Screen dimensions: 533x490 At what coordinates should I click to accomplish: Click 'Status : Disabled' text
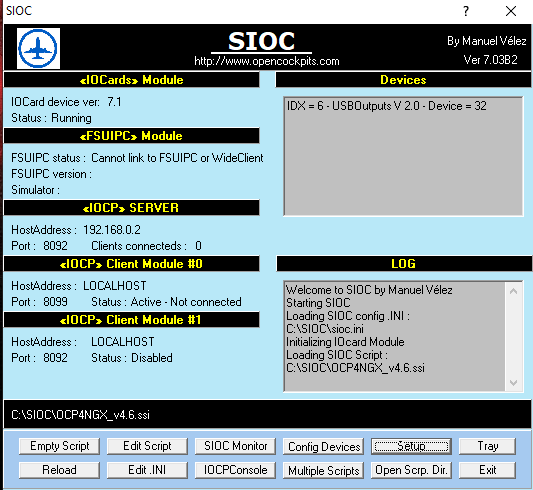pyautogui.click(x=132, y=358)
